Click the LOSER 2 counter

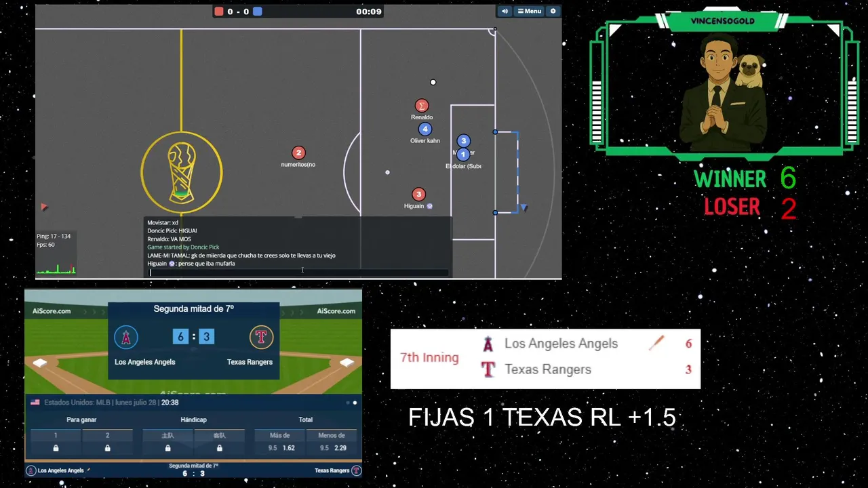click(749, 207)
